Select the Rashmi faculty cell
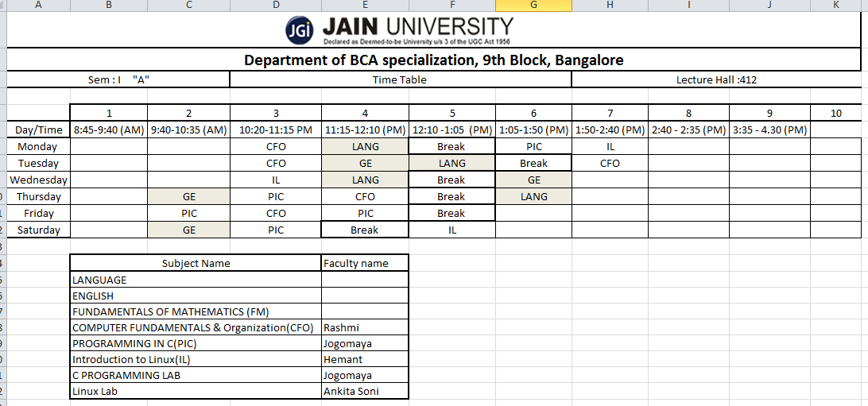The width and height of the screenshot is (868, 406). [365, 327]
